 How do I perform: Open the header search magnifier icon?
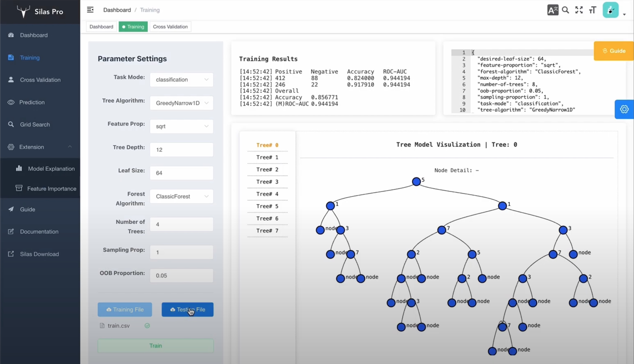pyautogui.click(x=565, y=10)
